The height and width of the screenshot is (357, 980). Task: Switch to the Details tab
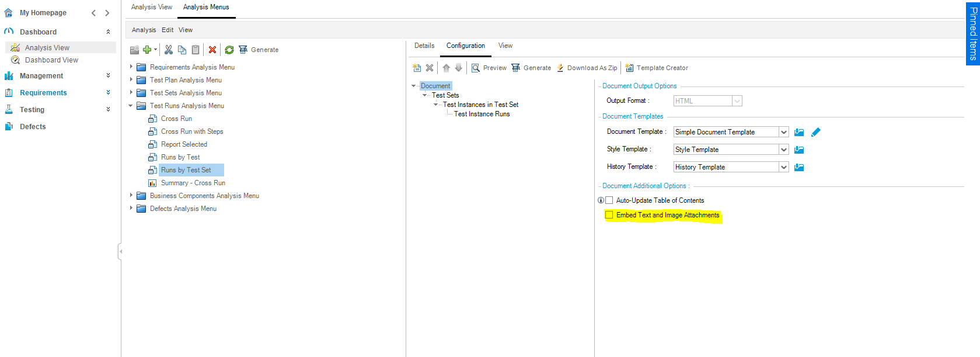click(x=424, y=46)
